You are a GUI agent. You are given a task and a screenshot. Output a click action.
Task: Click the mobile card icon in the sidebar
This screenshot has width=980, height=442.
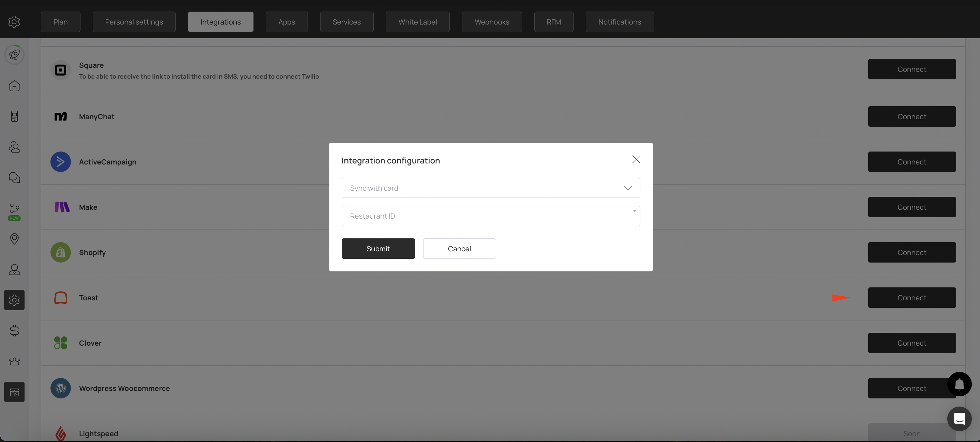[x=14, y=116]
